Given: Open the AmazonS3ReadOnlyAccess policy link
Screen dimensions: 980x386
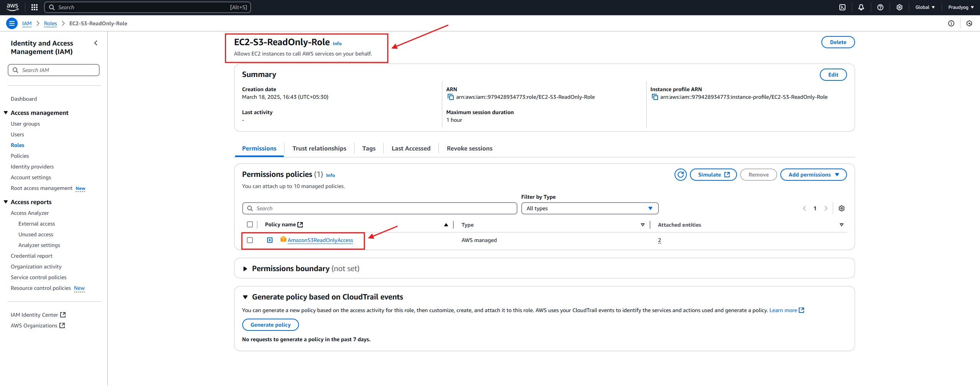Looking at the screenshot, I should pyautogui.click(x=320, y=240).
